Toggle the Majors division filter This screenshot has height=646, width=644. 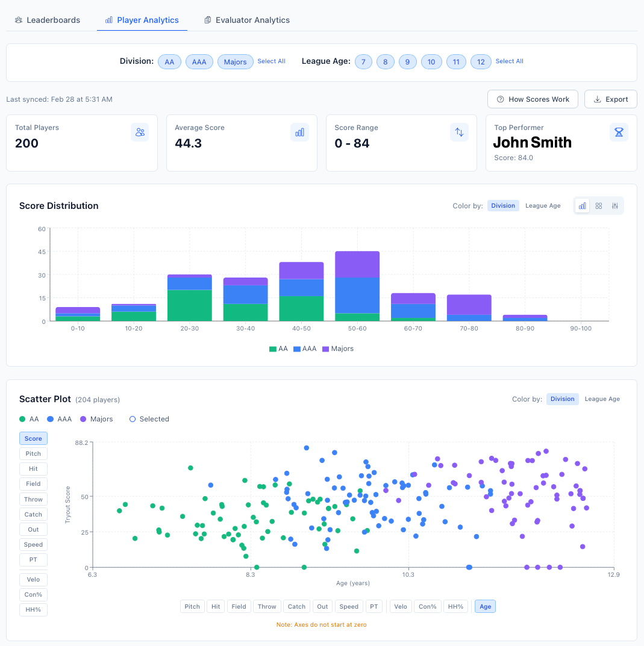pyautogui.click(x=235, y=61)
